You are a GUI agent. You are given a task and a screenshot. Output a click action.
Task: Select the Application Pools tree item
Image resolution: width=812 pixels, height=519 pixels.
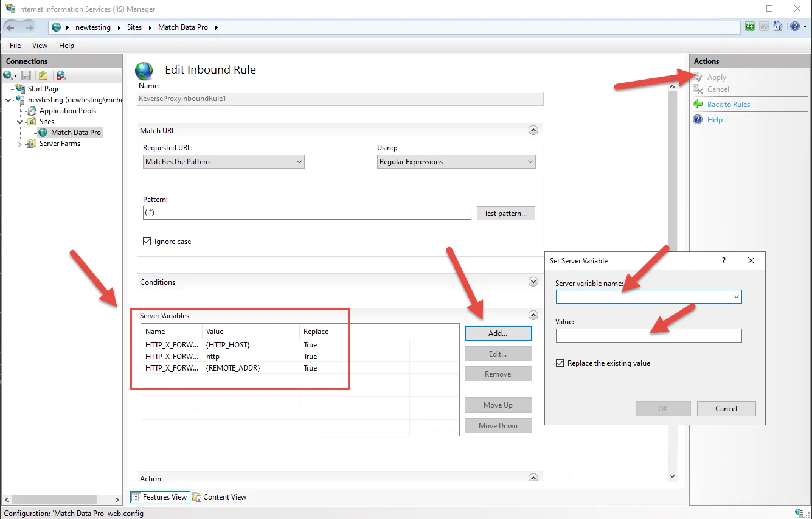68,111
